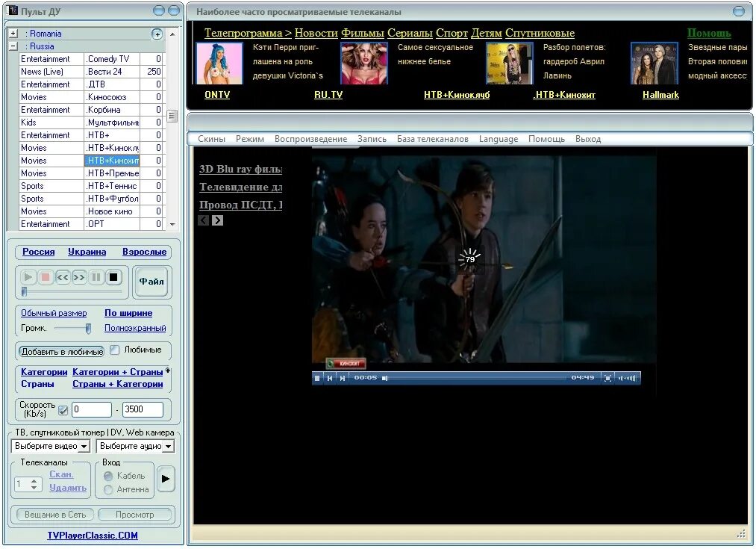Click small plus icon beside Категории + Страны

click(x=168, y=370)
